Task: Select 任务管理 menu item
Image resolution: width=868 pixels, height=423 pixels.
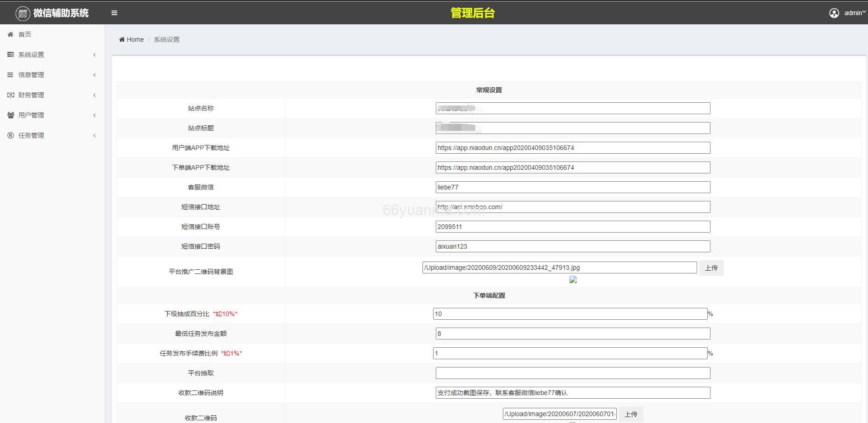Action: [x=31, y=135]
